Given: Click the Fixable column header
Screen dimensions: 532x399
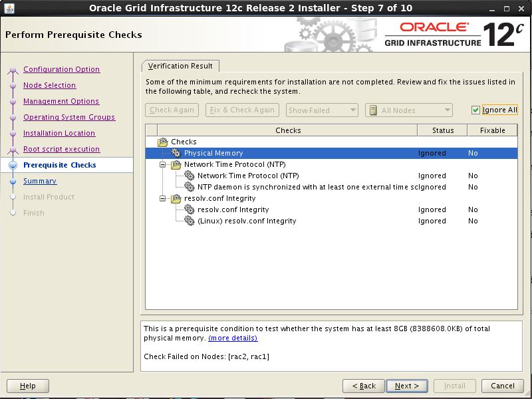Looking at the screenshot, I should (x=492, y=130).
